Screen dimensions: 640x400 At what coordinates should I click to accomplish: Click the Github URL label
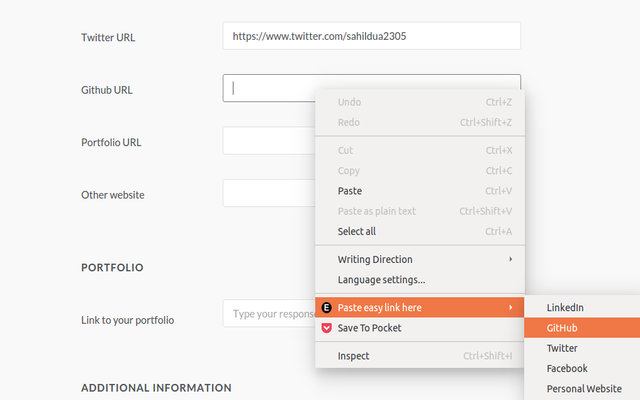pyautogui.click(x=107, y=90)
